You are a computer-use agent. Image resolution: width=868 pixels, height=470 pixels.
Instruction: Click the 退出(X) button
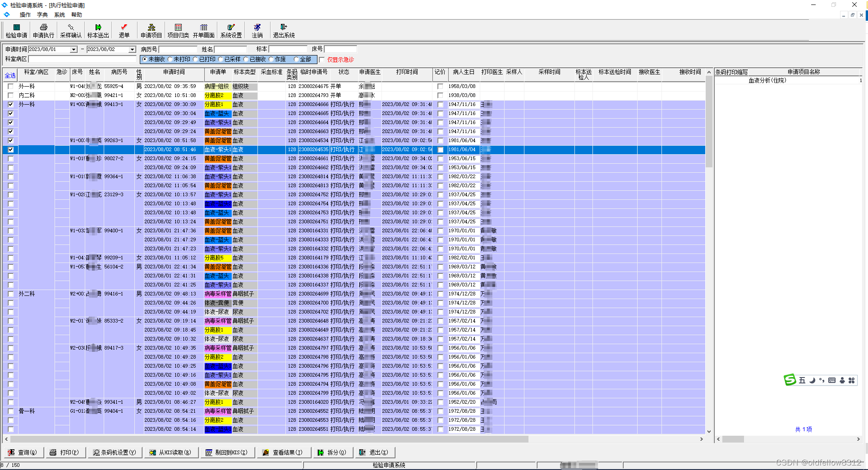pos(374,452)
